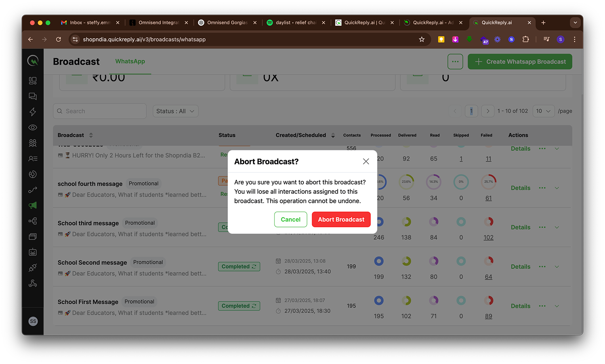Bookmark this page with star icon
This screenshot has width=605, height=364.
pos(422,39)
